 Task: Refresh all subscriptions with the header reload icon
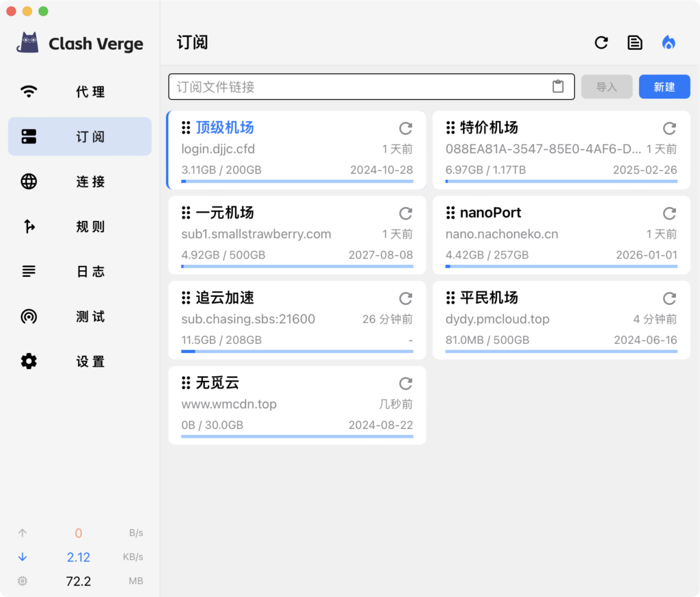click(602, 42)
